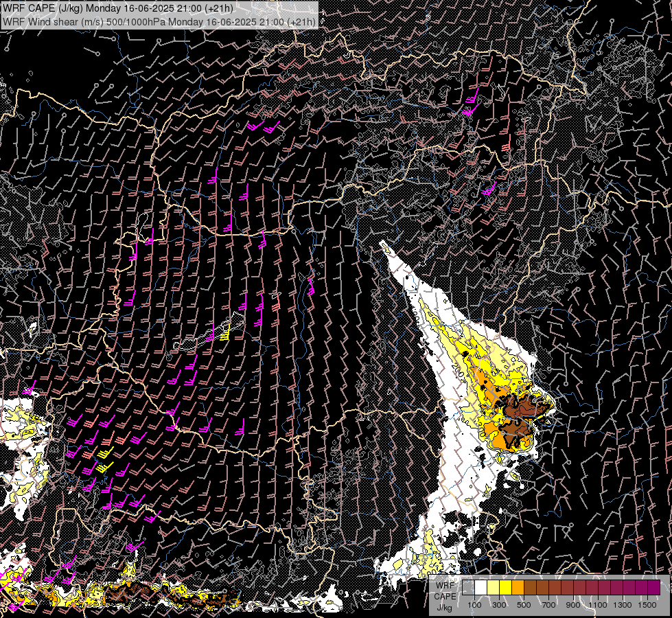
Task: Click the orange legend swatch
Action: (x=518, y=588)
